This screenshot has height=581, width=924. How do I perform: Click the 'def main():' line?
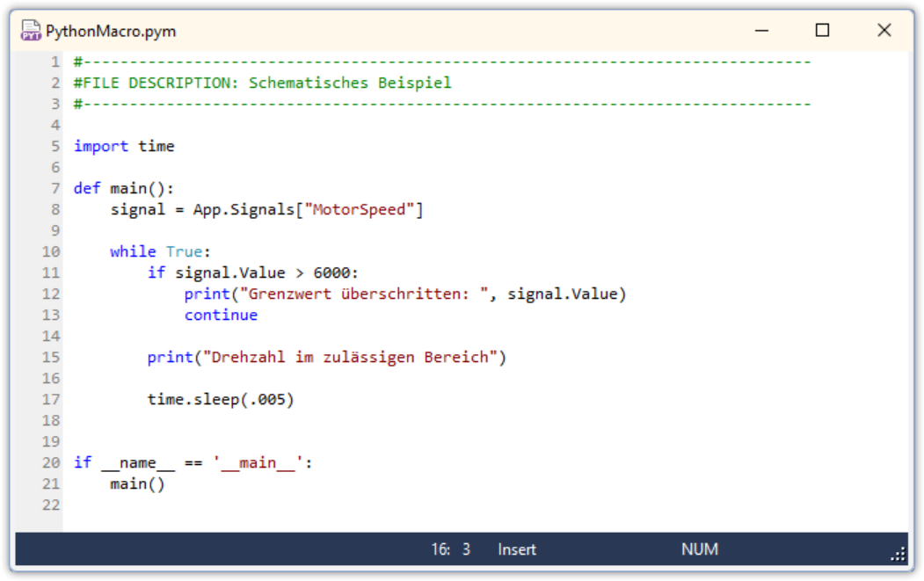coord(124,188)
